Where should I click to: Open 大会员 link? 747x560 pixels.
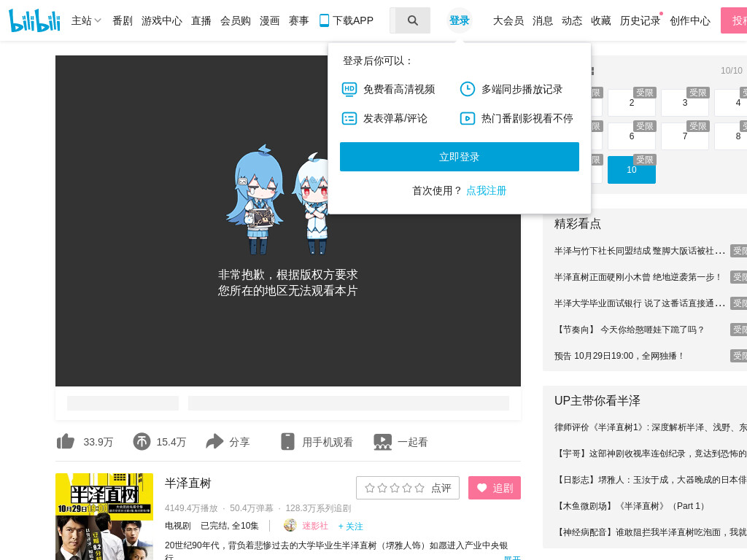508,20
